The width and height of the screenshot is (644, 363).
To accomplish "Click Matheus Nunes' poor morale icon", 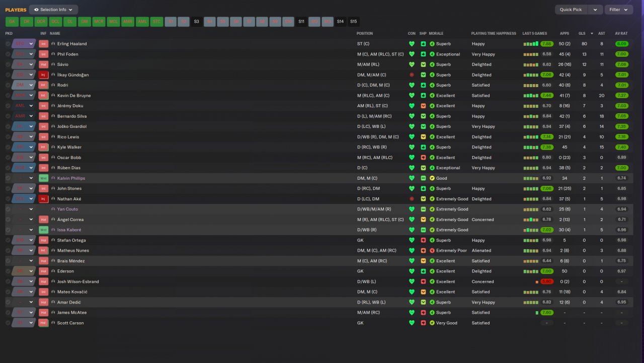I will coord(432,251).
